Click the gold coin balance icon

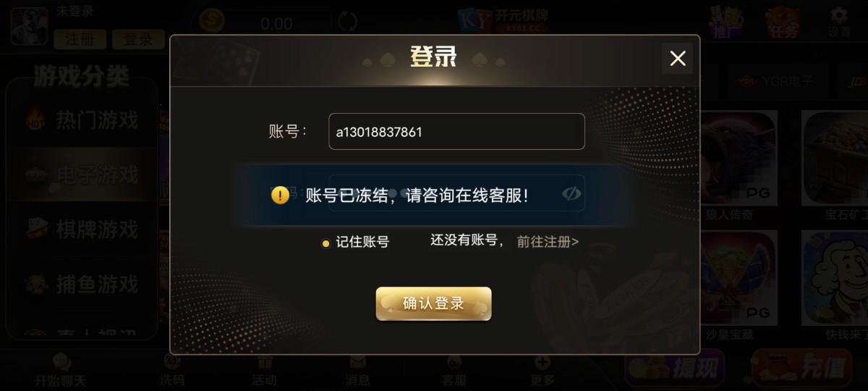click(x=212, y=22)
